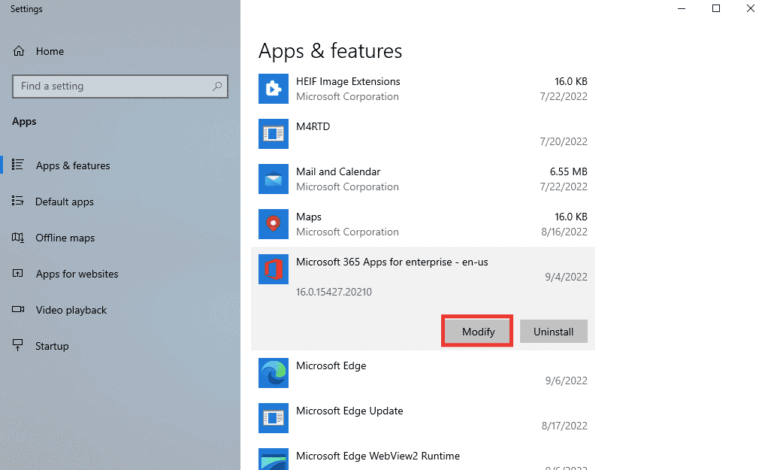The image size is (768, 470).
Task: Click the Home icon in sidebar
Action: 18,51
